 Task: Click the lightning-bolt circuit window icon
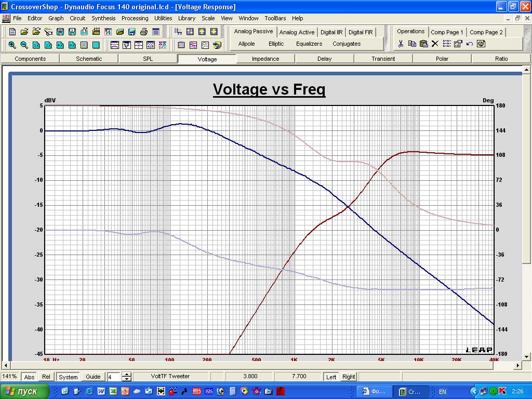click(127, 45)
